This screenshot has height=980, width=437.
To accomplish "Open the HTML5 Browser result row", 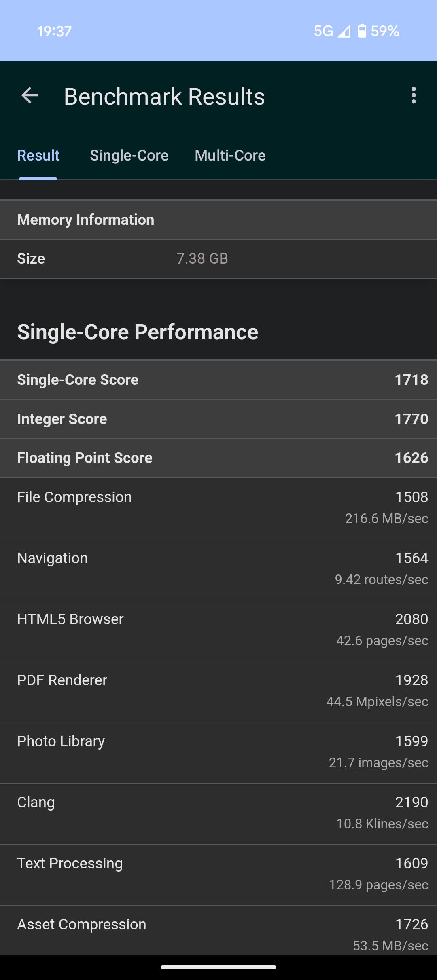I will click(218, 630).
